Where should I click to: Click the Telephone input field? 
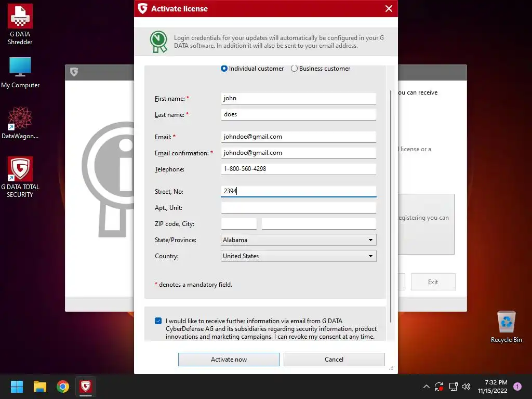299,169
